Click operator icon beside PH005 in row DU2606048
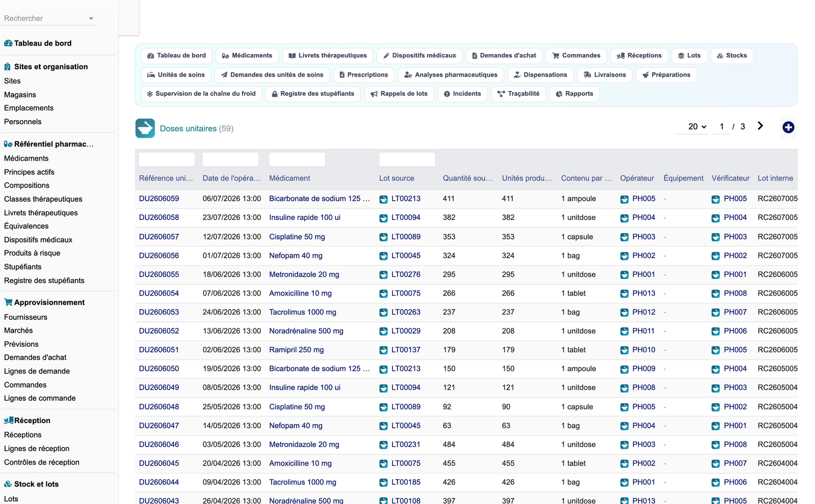This screenshot has width=815, height=504. coord(624,407)
